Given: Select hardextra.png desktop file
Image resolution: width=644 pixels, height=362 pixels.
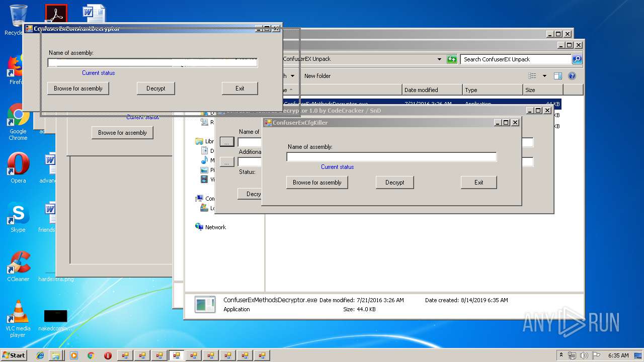Looking at the screenshot, I should (56, 279).
